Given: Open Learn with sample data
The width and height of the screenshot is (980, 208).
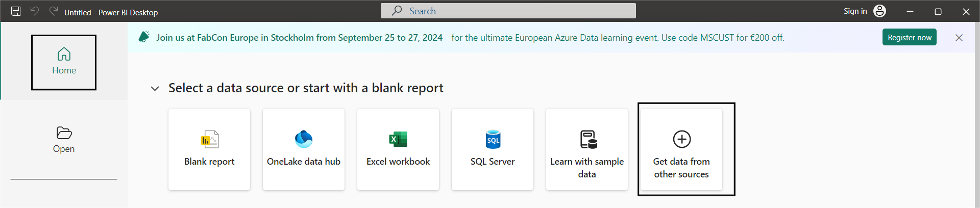Looking at the screenshot, I should (587, 149).
